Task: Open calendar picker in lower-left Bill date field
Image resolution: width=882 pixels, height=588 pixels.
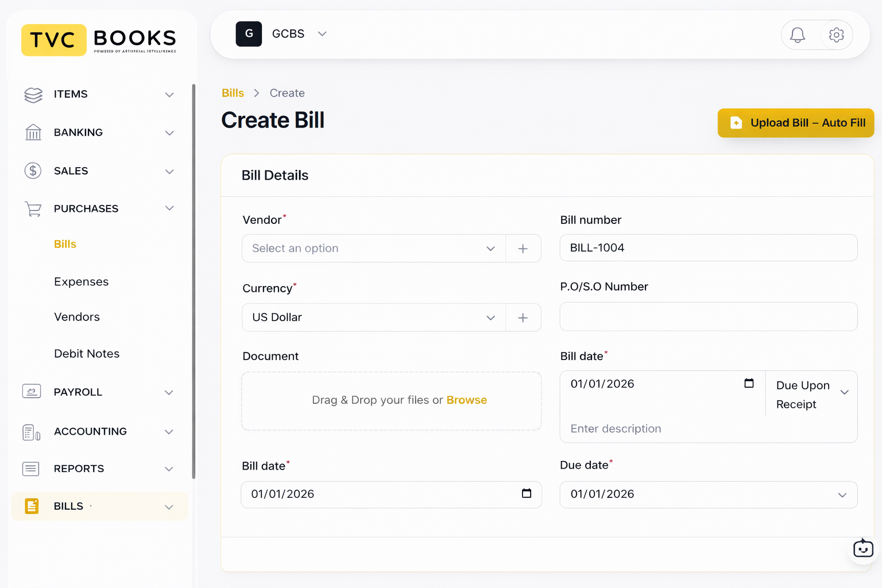Action: (x=526, y=494)
